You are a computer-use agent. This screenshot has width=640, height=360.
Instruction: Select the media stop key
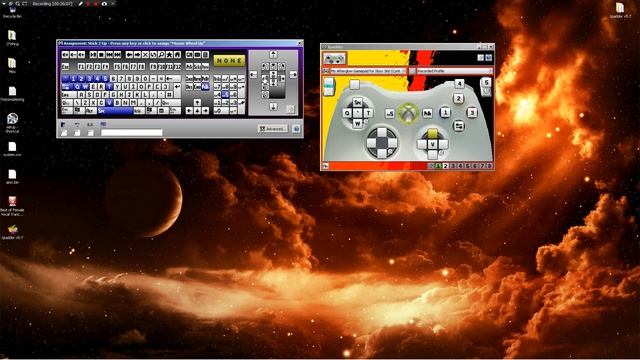click(x=101, y=55)
